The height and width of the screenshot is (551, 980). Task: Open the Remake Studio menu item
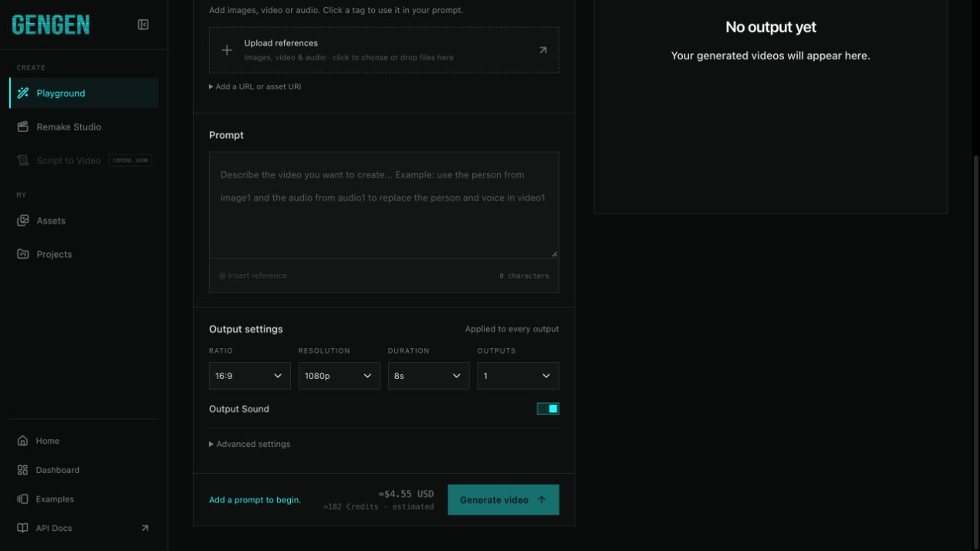84,127
